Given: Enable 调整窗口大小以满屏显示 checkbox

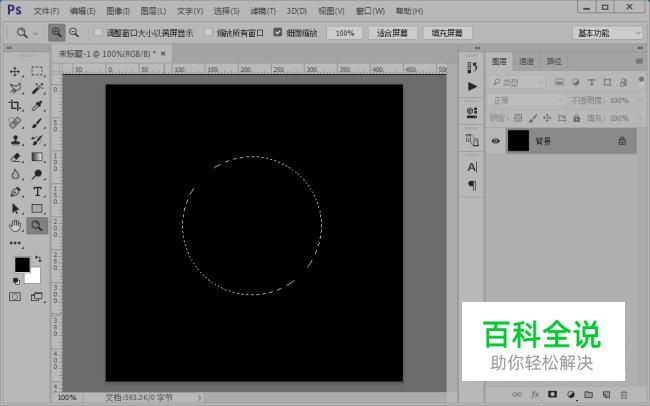Looking at the screenshot, I should [x=98, y=32].
